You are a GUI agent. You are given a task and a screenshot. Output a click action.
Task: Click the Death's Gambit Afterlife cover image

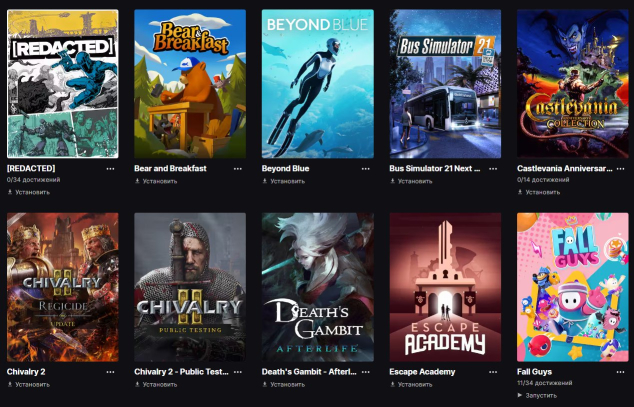318,287
